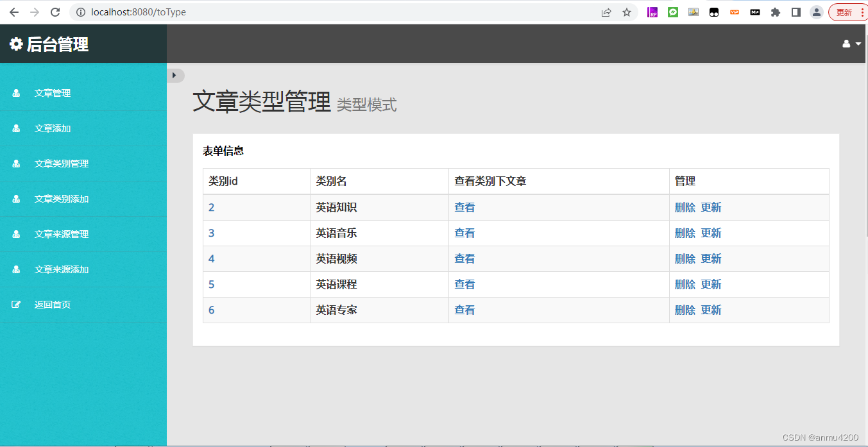Click the black MP extension icon

tap(755, 12)
